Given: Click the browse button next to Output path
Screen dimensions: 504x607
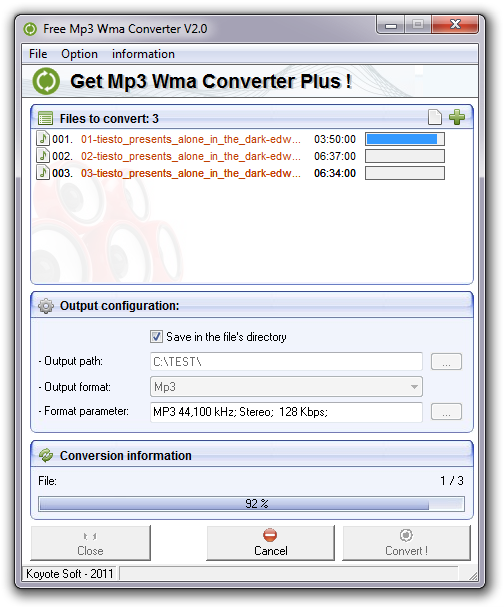Looking at the screenshot, I should (446, 362).
